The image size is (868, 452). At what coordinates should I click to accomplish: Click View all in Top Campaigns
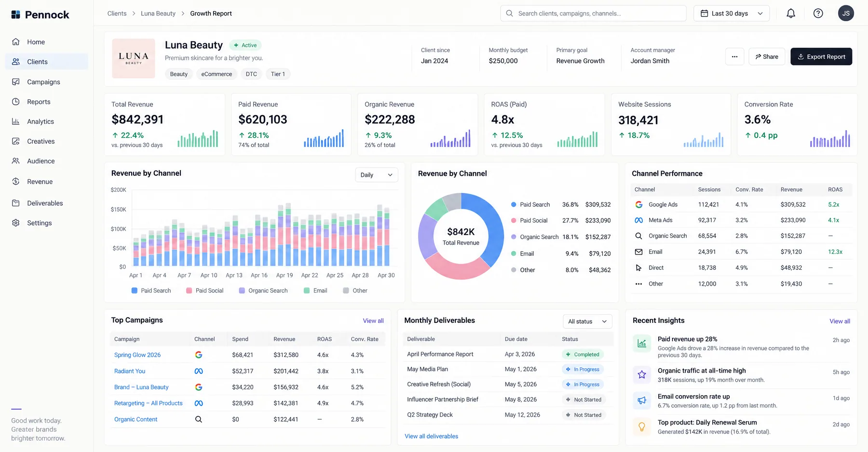[373, 321]
